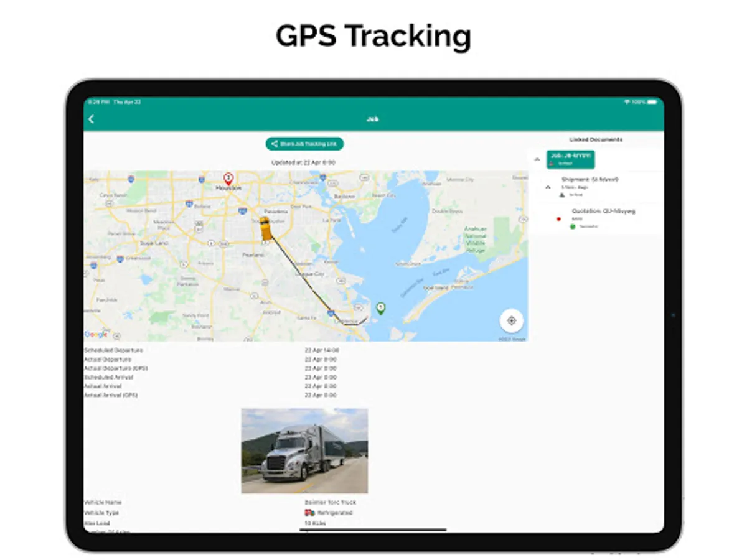
Task: Select the 'Refrigerated' vehicle type value
Action: click(x=335, y=513)
